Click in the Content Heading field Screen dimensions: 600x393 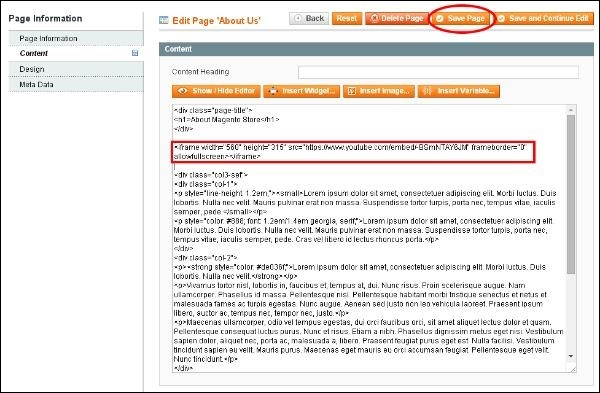click(x=438, y=72)
